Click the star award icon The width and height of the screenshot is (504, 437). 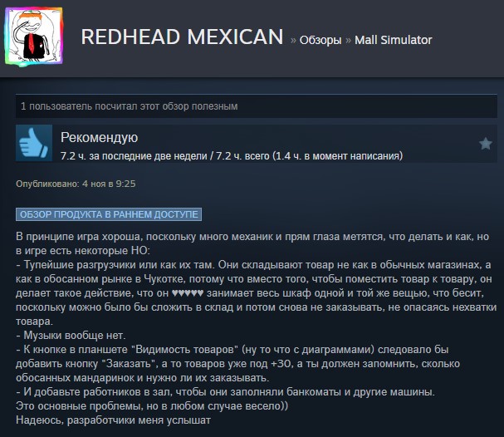pos(486,144)
